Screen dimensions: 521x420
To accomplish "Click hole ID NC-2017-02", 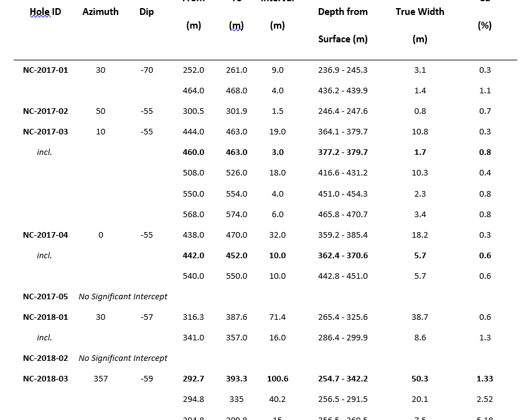I will (x=45, y=111).
